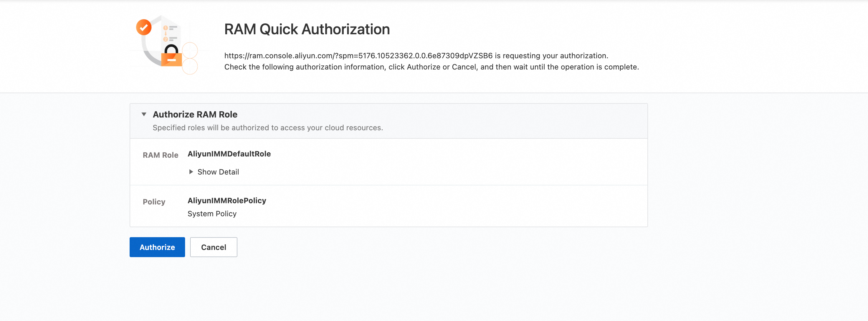Click the RAM Quick Authorization title
The width and height of the screenshot is (868, 321).
pyautogui.click(x=307, y=29)
